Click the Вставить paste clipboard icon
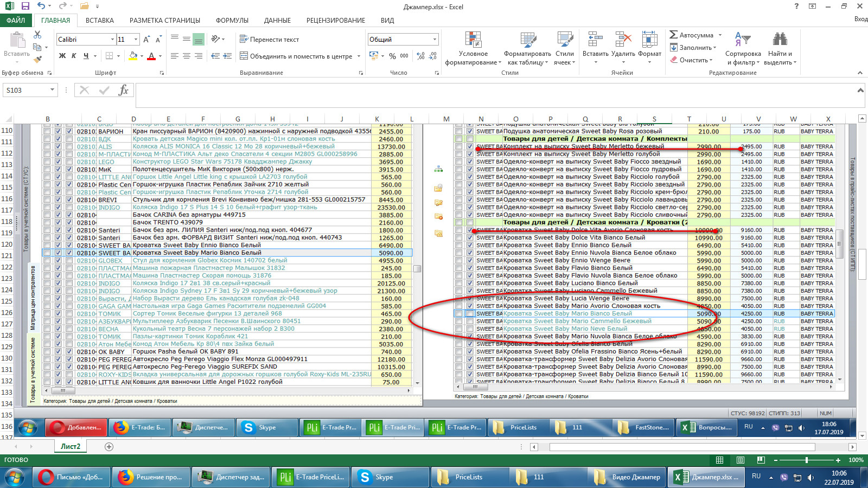This screenshot has height=488, width=868. [x=17, y=40]
